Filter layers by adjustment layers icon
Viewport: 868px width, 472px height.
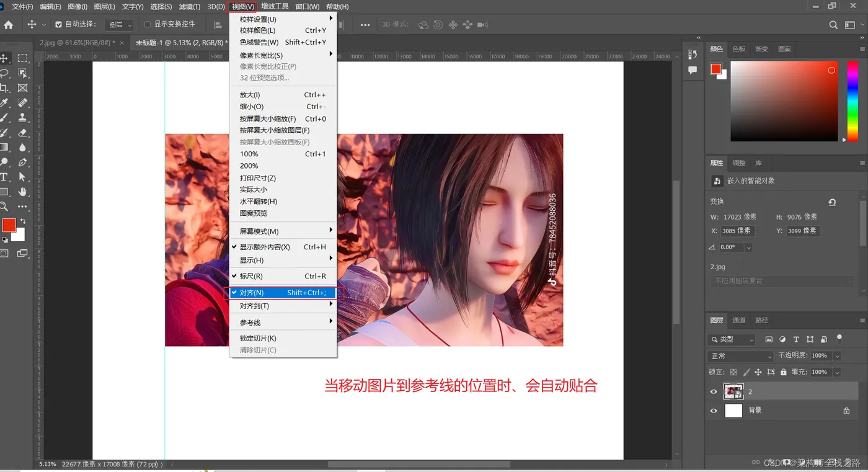click(x=782, y=339)
